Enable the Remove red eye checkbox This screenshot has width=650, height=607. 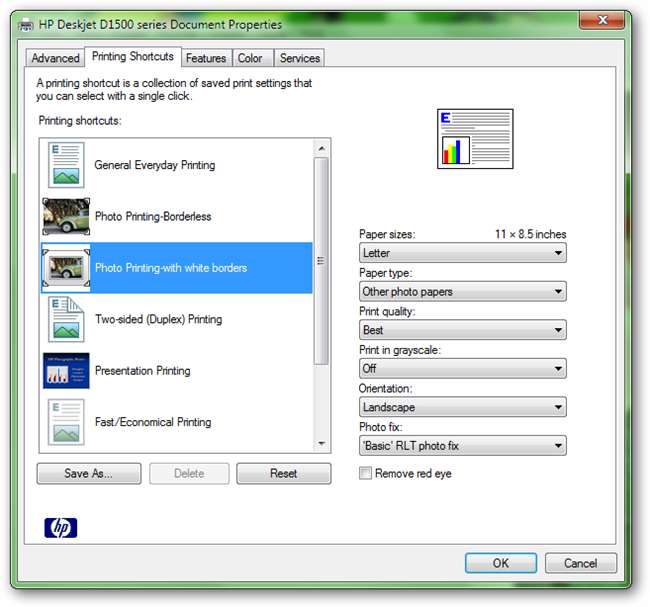coord(365,473)
